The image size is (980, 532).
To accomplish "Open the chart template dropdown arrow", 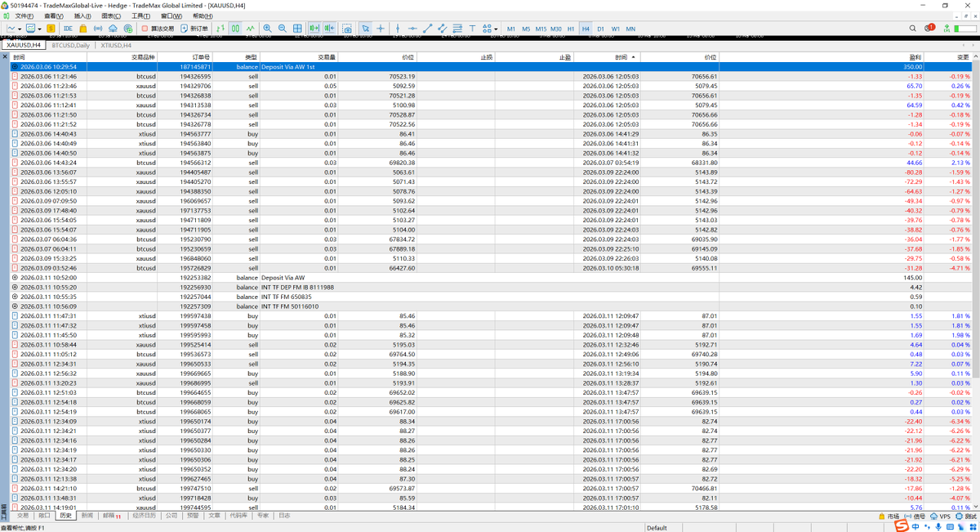I will click(39, 29).
